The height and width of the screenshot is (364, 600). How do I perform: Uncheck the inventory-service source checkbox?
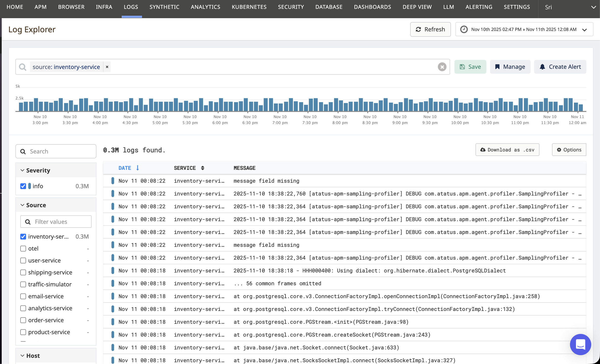(23, 236)
